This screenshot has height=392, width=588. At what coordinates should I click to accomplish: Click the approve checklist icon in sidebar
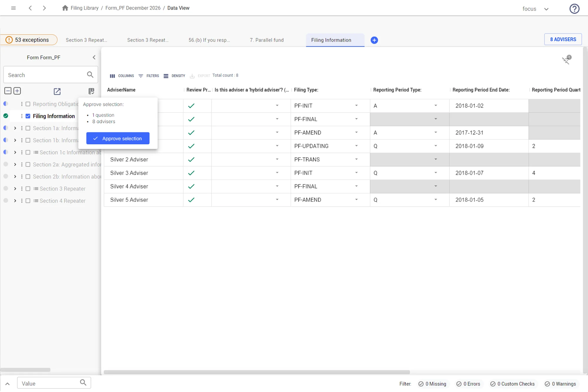click(91, 91)
